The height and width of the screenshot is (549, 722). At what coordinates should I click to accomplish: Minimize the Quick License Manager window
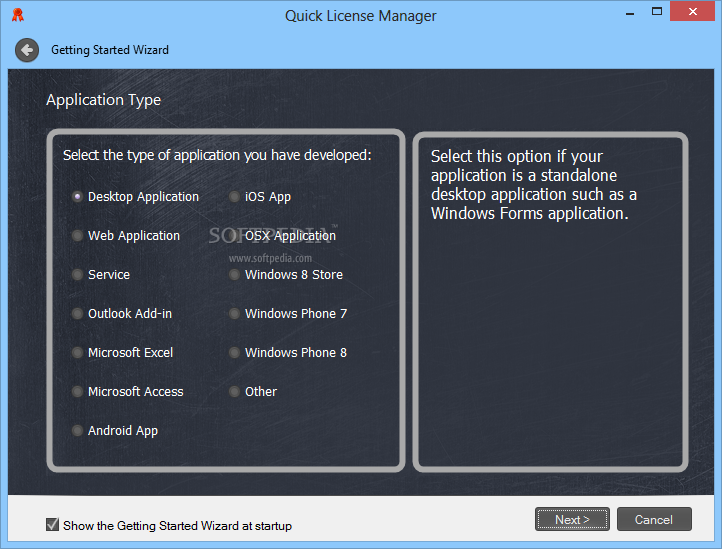[x=630, y=12]
